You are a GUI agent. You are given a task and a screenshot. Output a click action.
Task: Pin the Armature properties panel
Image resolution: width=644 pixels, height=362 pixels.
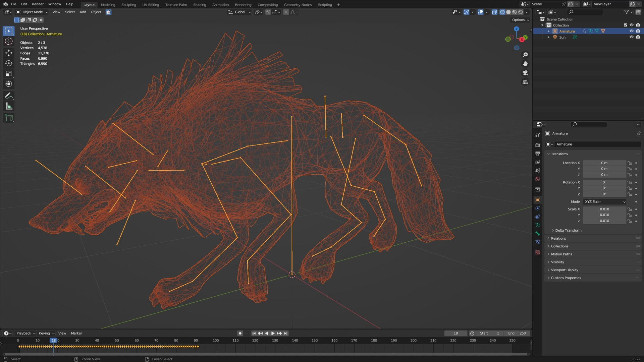(x=639, y=133)
